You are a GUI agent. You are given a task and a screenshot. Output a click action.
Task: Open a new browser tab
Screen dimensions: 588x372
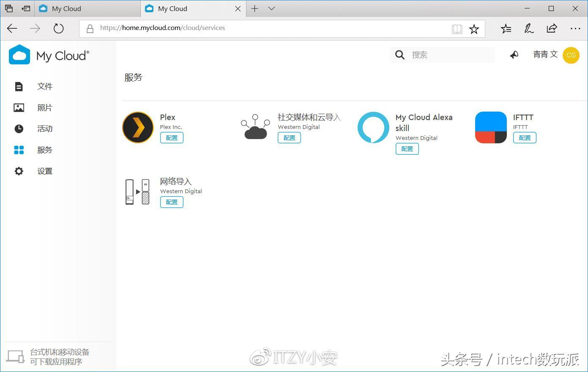click(x=254, y=8)
